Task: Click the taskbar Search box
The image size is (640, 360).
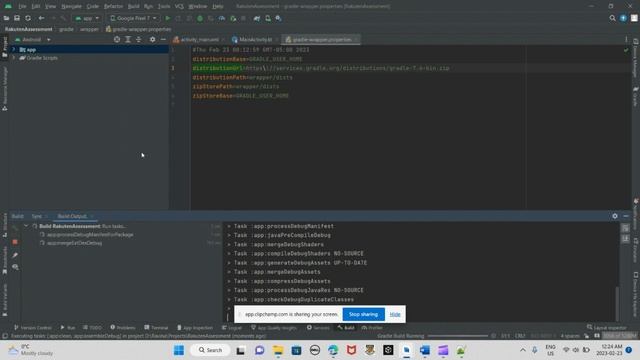Action: pyautogui.click(x=211, y=350)
